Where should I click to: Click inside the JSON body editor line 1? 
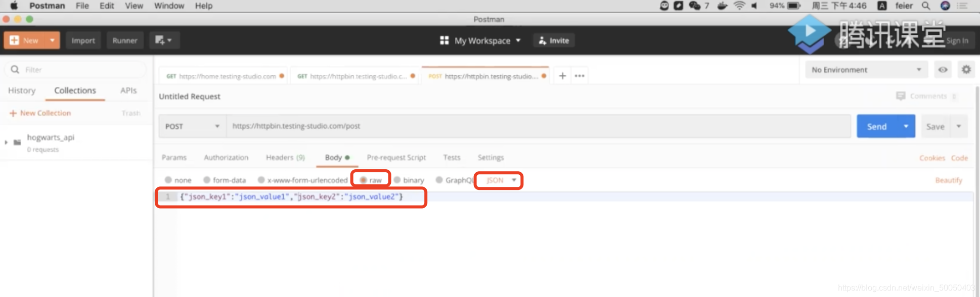click(x=574, y=196)
